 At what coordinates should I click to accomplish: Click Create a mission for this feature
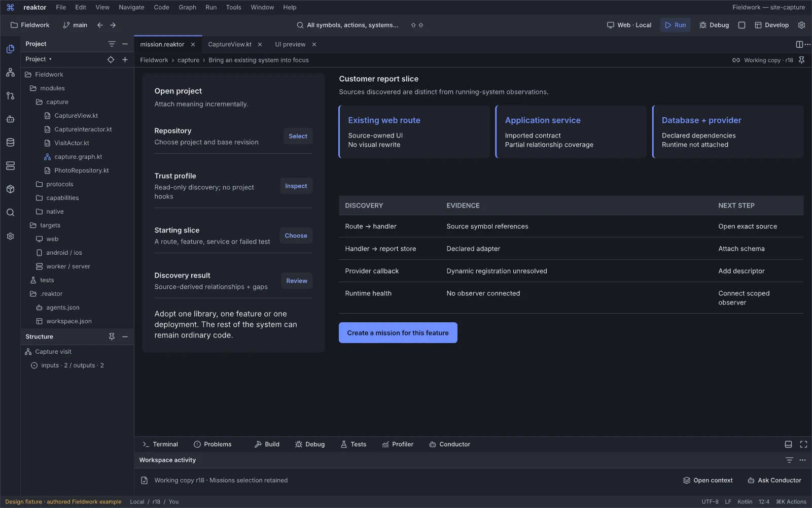[x=398, y=333]
